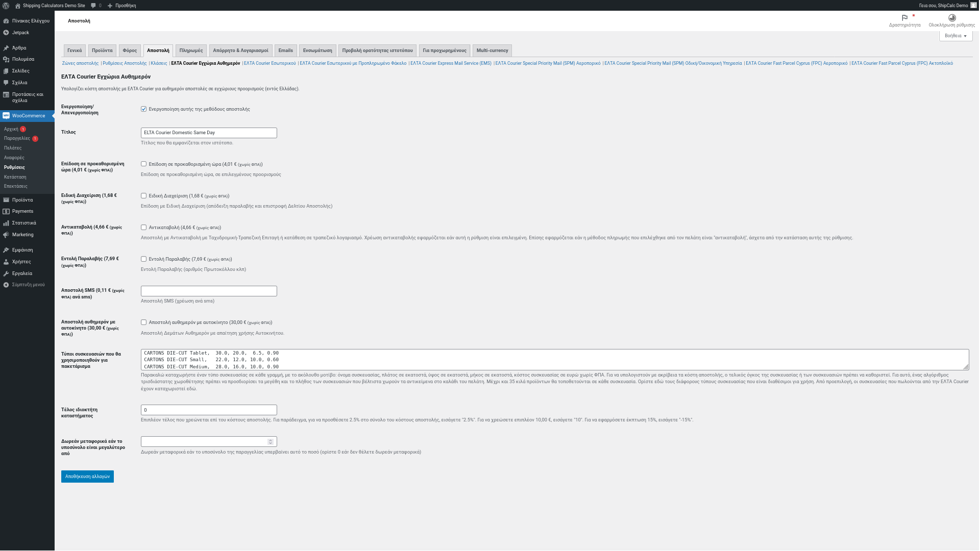Open the Χρήστες users icon
Image resolution: width=980 pixels, height=551 pixels.
(6, 262)
